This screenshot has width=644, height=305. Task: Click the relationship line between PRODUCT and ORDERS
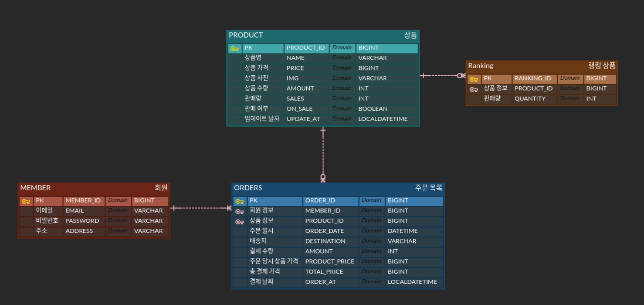(324, 153)
